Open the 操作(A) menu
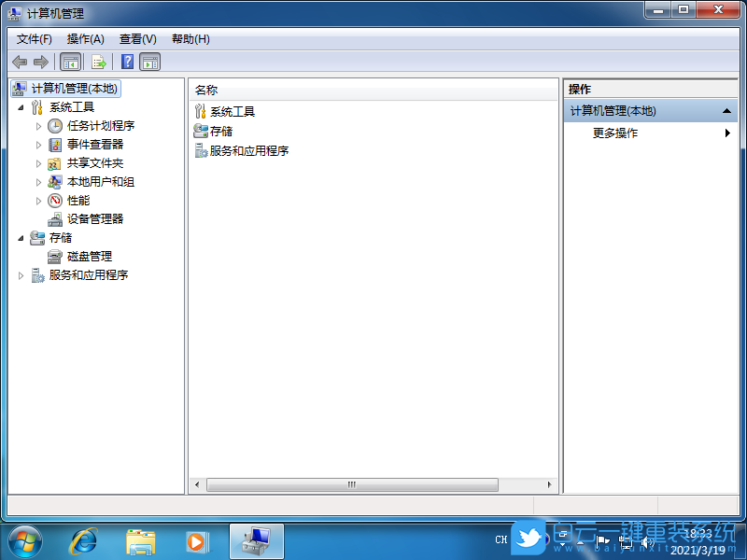747x560 pixels. coord(86,39)
